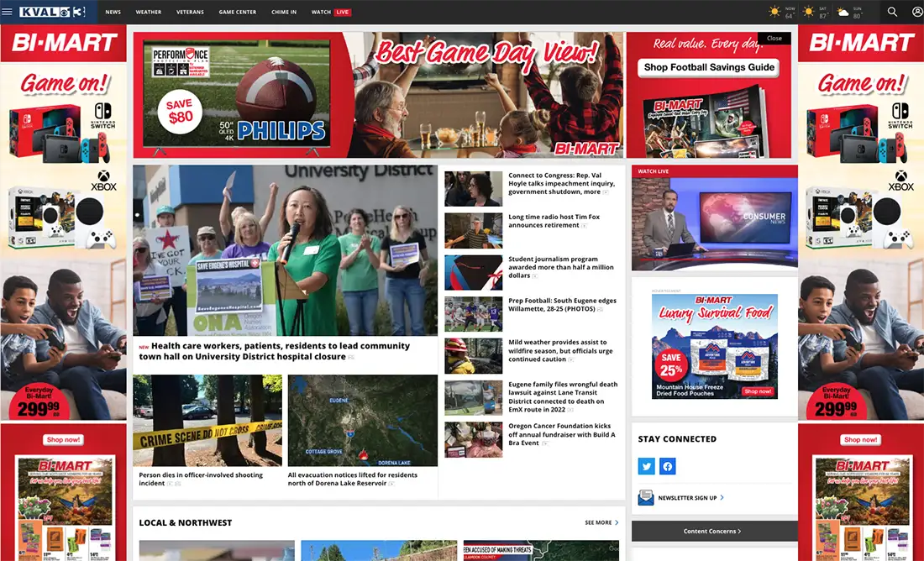Image resolution: width=924 pixels, height=561 pixels.
Task: Click the Local & Northwest section heading
Action: [x=185, y=522]
